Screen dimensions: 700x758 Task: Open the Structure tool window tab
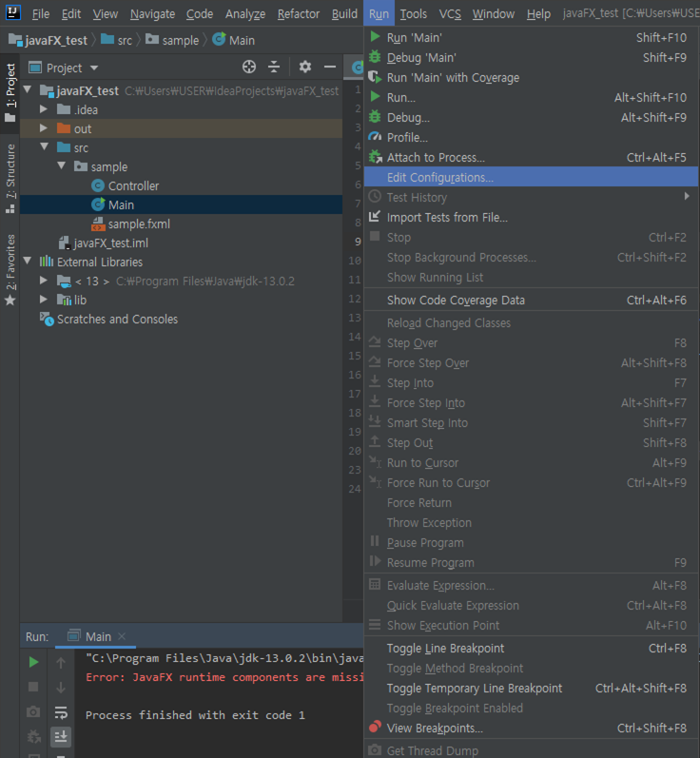[x=10, y=179]
